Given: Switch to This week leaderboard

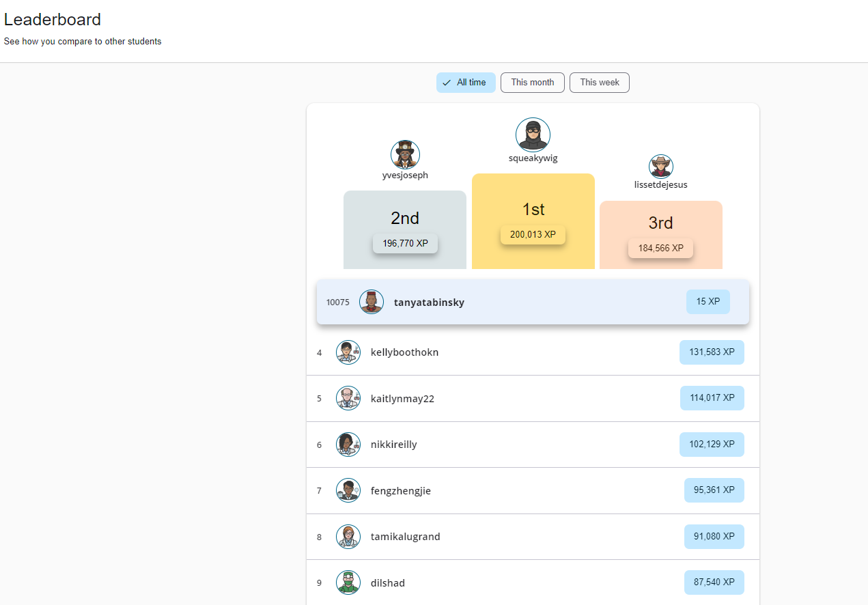Looking at the screenshot, I should 600,83.
